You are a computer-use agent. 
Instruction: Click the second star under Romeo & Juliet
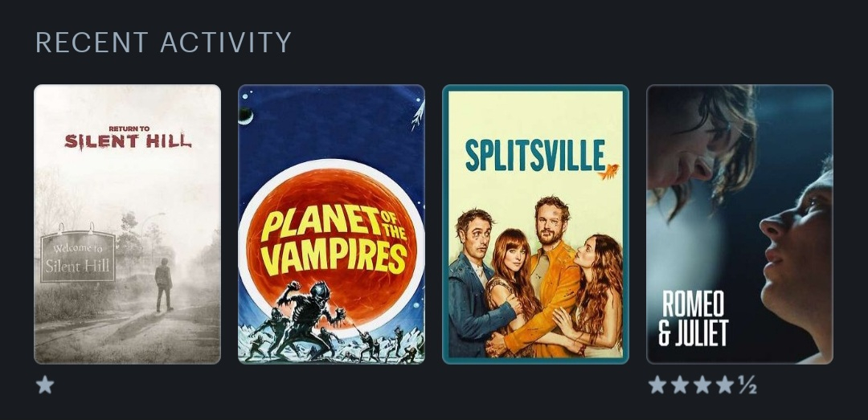pyautogui.click(x=680, y=385)
